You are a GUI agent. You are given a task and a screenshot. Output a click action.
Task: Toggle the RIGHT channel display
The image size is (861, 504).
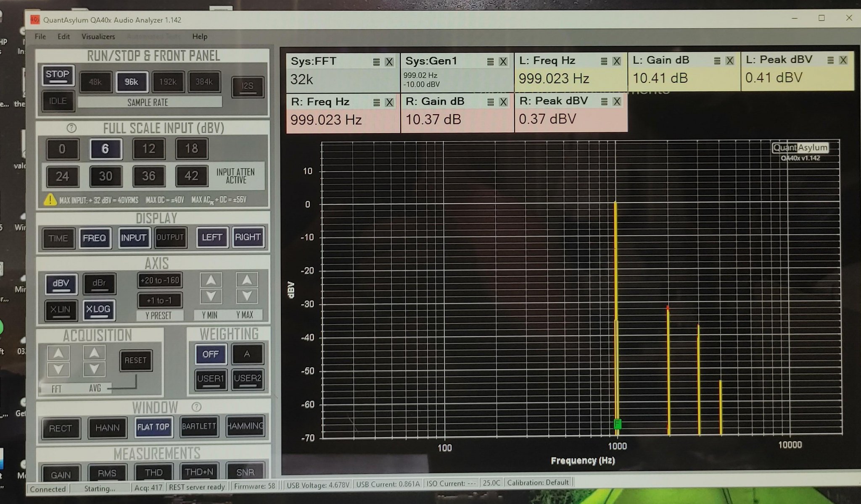pos(248,237)
